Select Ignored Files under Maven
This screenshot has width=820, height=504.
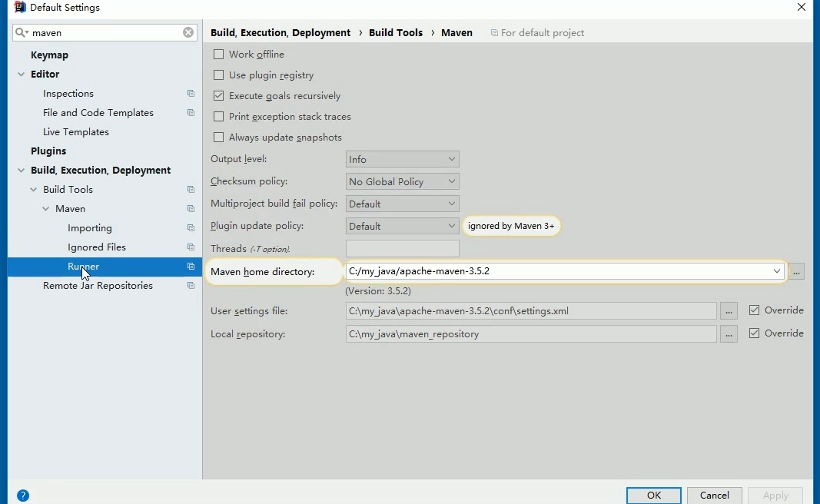pos(97,247)
